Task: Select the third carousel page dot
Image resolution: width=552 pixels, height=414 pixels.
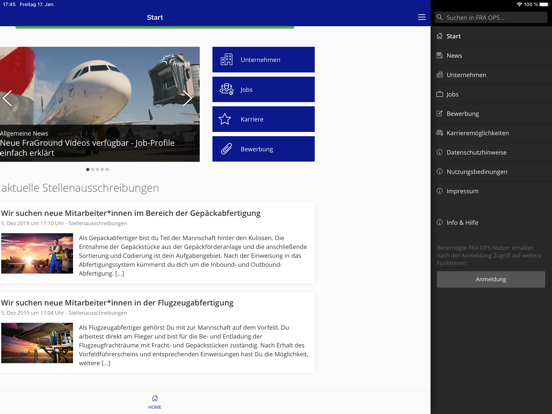Action: tap(98, 169)
